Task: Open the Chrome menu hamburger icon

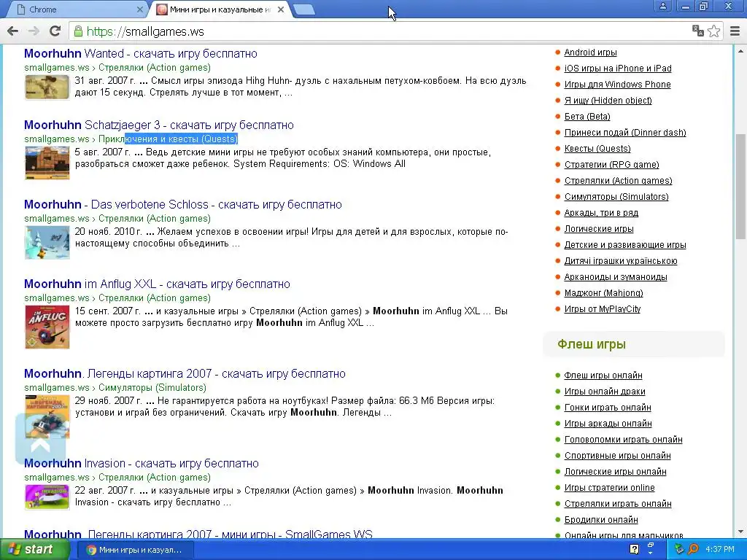Action: click(735, 31)
